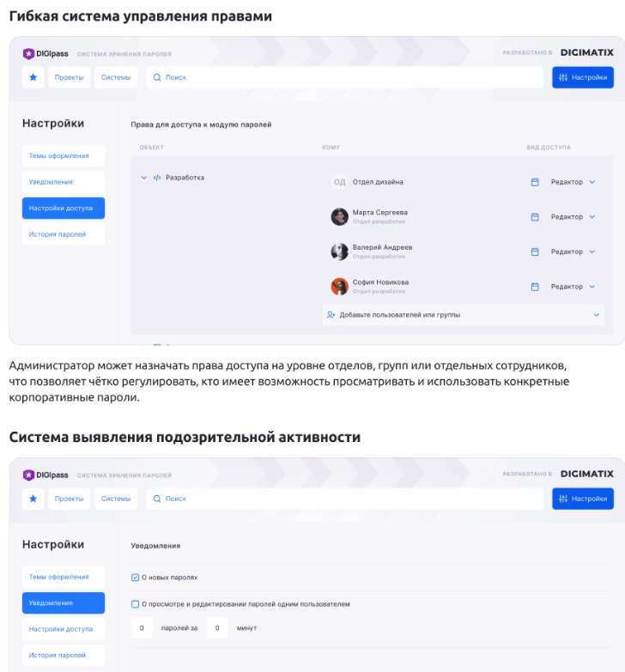Open Валерий Андреев avatar
Viewport: 625px width, 672px height.
339,251
